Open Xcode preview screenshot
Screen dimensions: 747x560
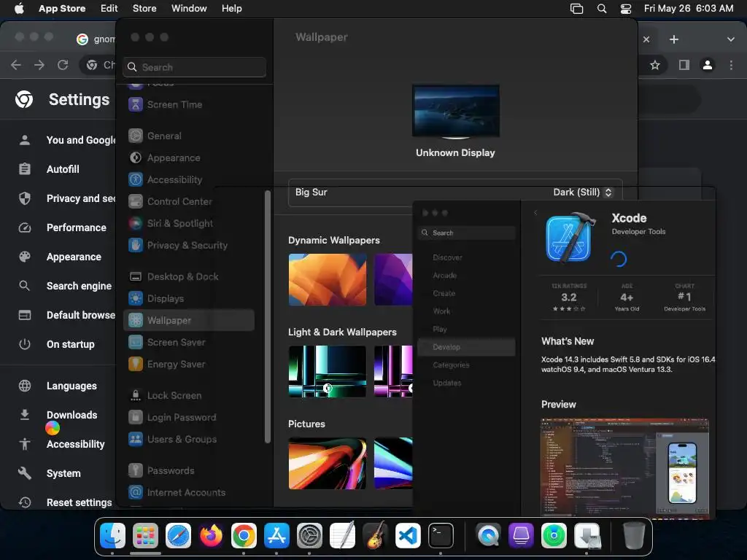(x=625, y=467)
